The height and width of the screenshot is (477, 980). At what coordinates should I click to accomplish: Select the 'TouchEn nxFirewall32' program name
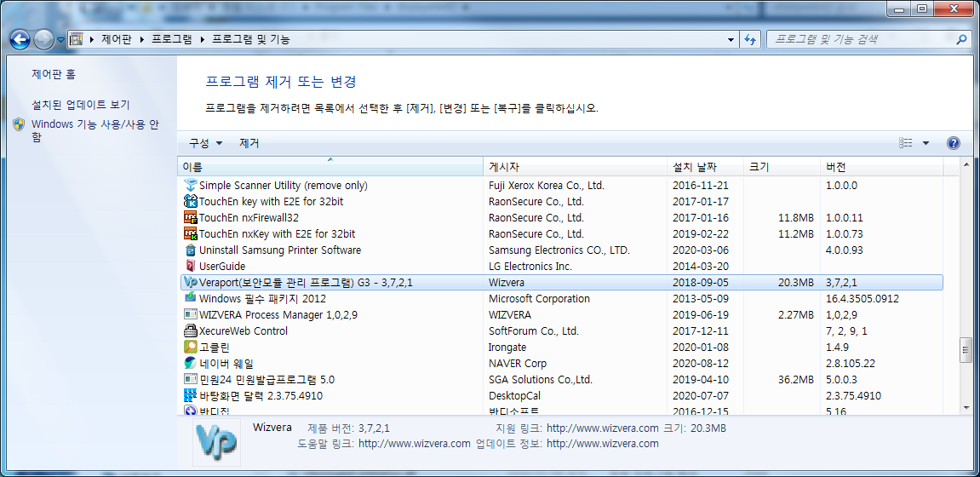[249, 217]
